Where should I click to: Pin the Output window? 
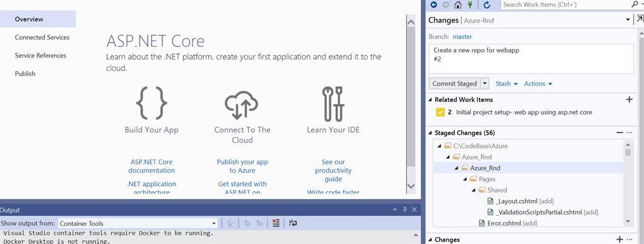tap(405, 210)
